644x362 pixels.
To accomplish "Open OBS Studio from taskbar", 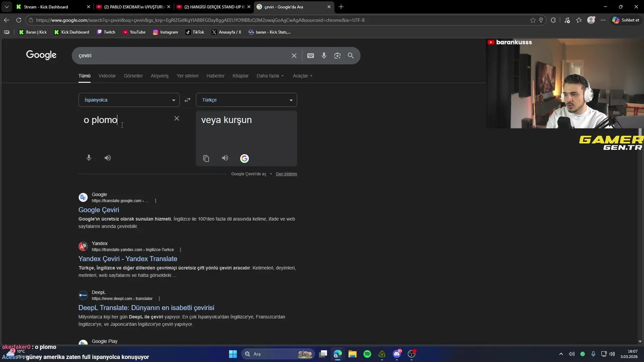I will (x=412, y=354).
